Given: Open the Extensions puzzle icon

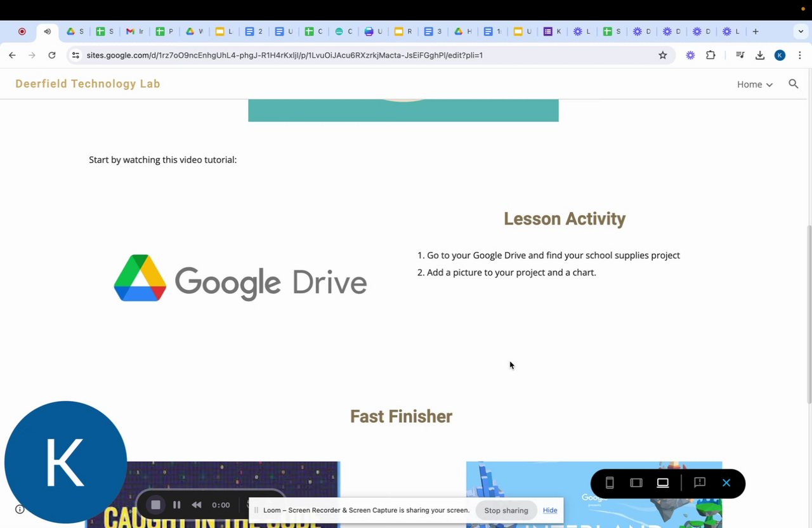Looking at the screenshot, I should point(710,55).
